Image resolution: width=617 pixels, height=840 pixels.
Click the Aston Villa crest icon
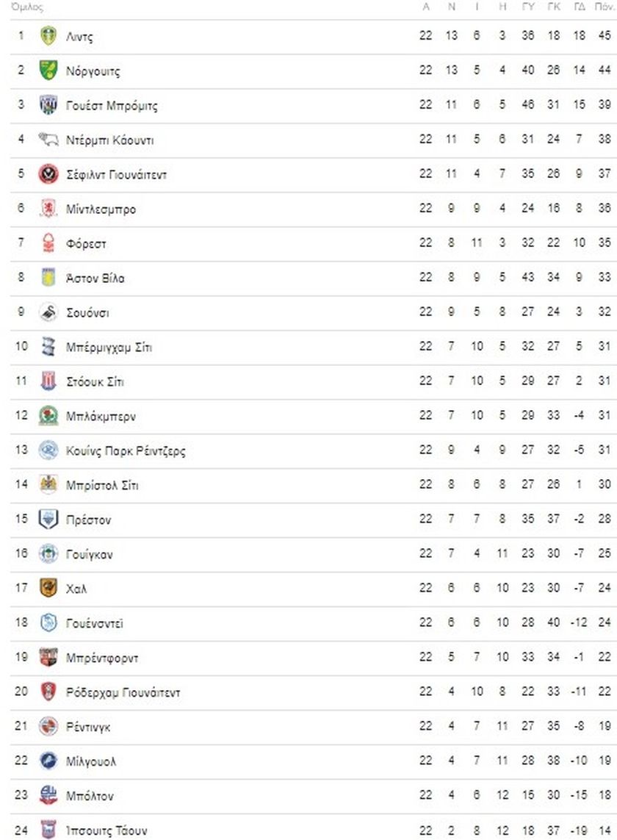48,278
